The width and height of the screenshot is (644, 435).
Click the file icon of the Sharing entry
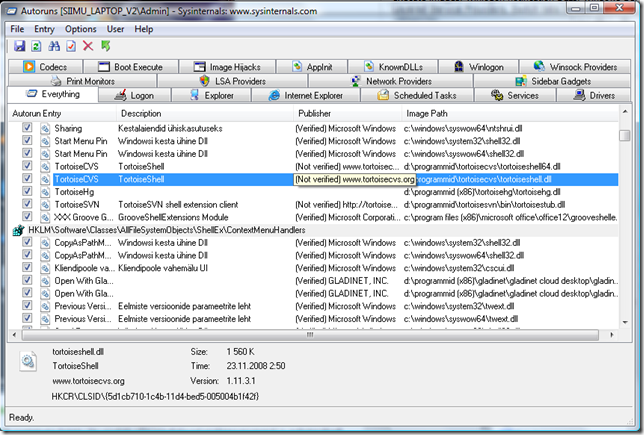coord(45,129)
